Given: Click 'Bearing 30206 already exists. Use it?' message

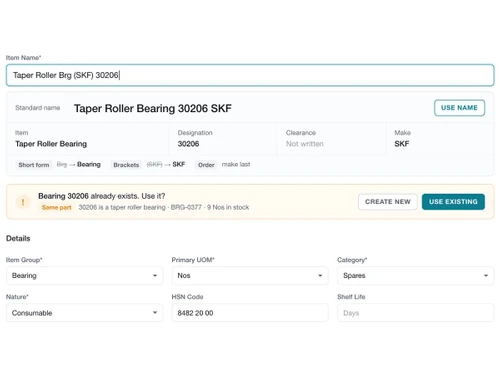Looking at the screenshot, I should (x=102, y=196).
